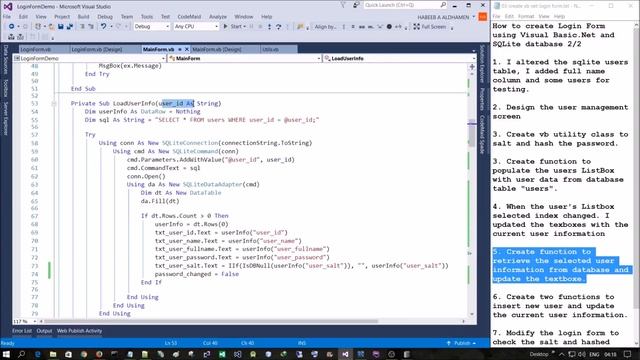Open the MainForm class dropdown
640x360 pixels.
[245, 58]
